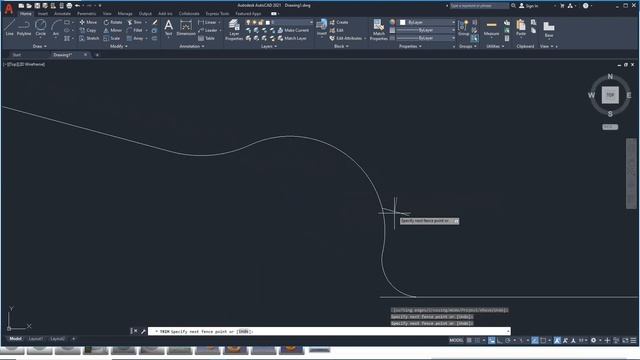The height and width of the screenshot is (360, 640).
Task: Click Match Properties tool
Action: pyautogui.click(x=378, y=29)
